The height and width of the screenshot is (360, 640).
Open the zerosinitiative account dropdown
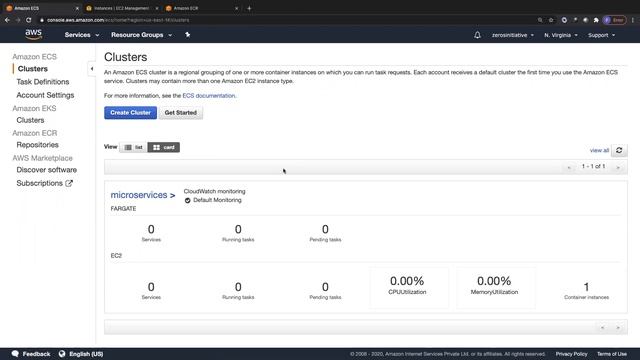click(x=513, y=35)
